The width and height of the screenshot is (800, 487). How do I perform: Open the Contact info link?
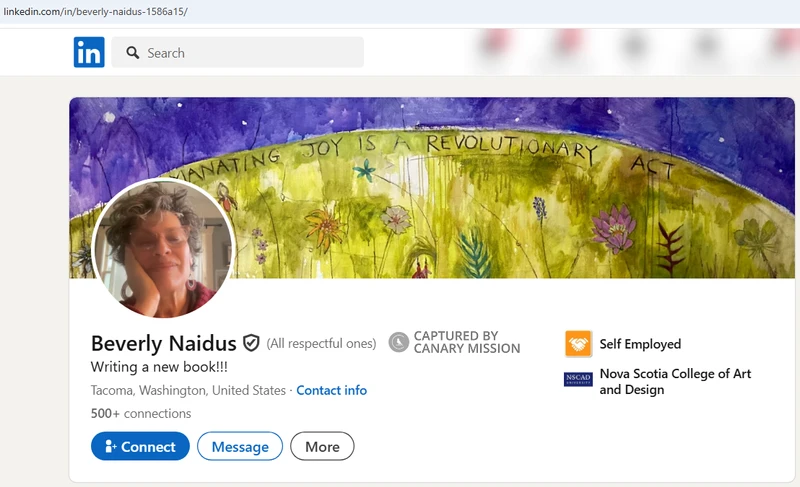(x=332, y=390)
